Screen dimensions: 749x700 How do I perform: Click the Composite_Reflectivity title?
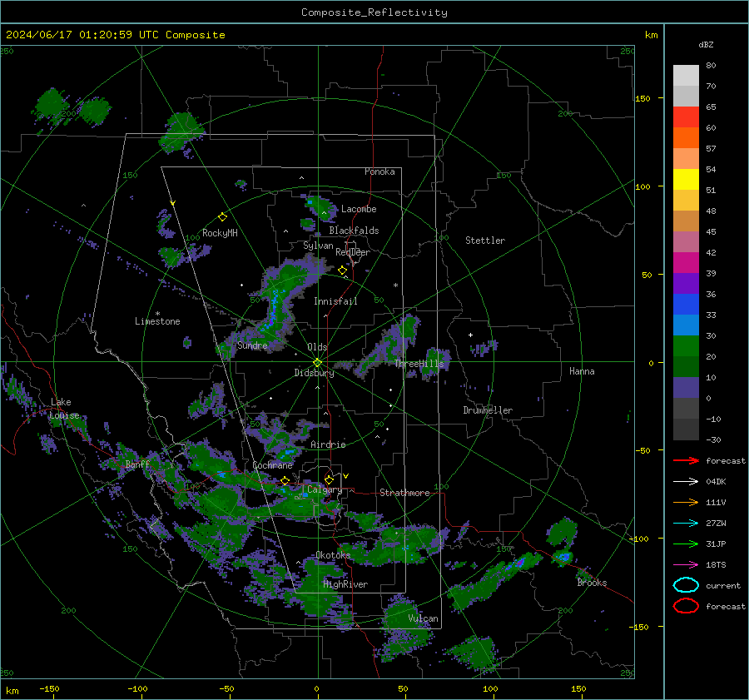point(374,12)
